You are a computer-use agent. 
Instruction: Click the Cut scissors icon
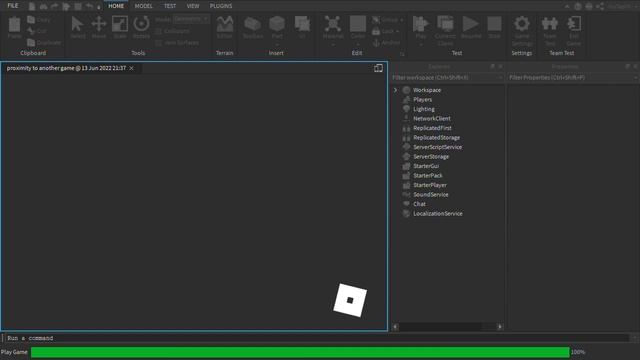[x=31, y=31]
